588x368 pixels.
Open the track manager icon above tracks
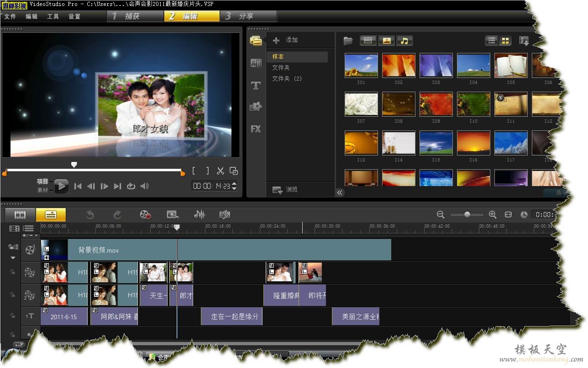[x=29, y=228]
